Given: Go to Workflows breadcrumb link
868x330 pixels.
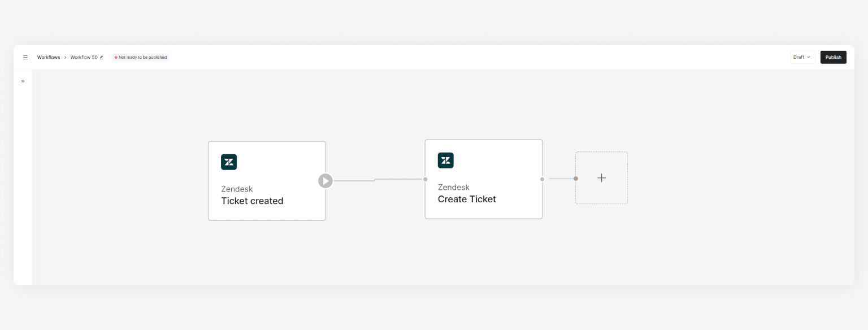Looking at the screenshot, I should point(49,57).
